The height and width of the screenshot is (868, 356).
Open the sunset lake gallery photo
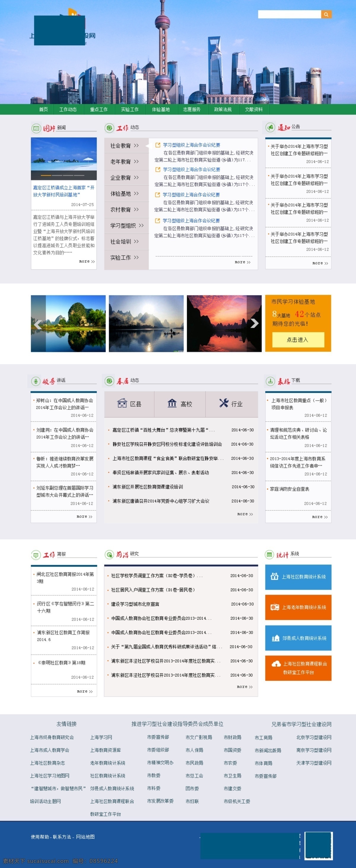224,323
